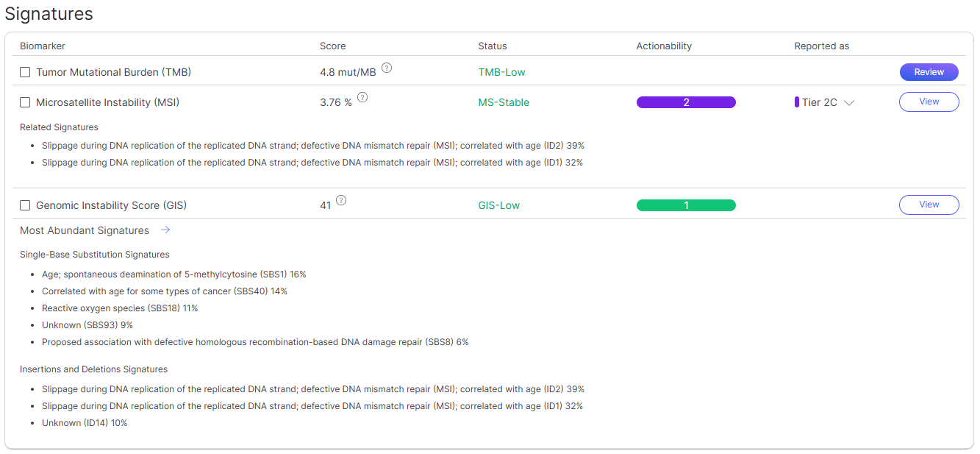Click the green actionability bar labeled 1

point(686,205)
